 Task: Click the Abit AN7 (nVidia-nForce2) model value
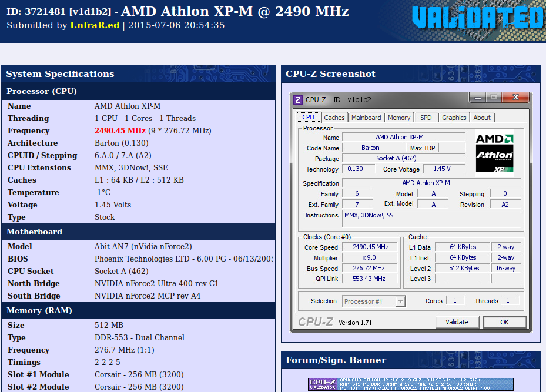143,246
